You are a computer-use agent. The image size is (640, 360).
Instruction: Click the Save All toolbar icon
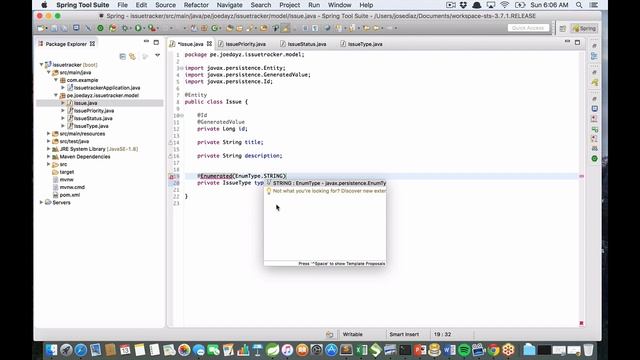[x=64, y=28]
